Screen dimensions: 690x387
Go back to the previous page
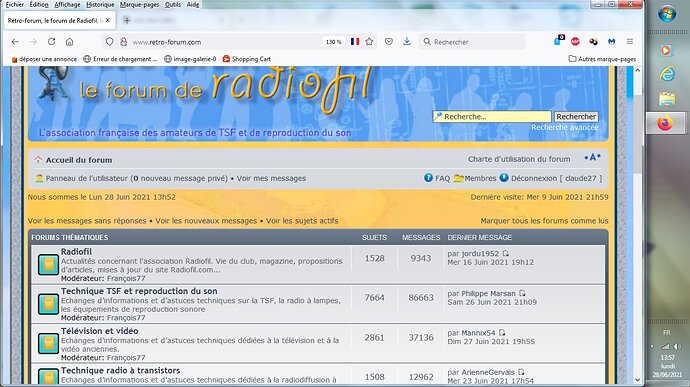click(15, 42)
